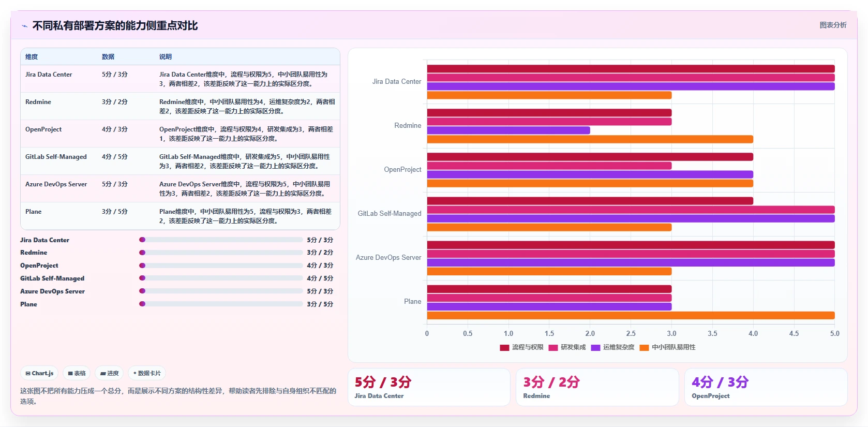Click the Azure DevOps Server progress bar
Image resolution: width=868 pixels, height=427 pixels.
(x=221, y=291)
